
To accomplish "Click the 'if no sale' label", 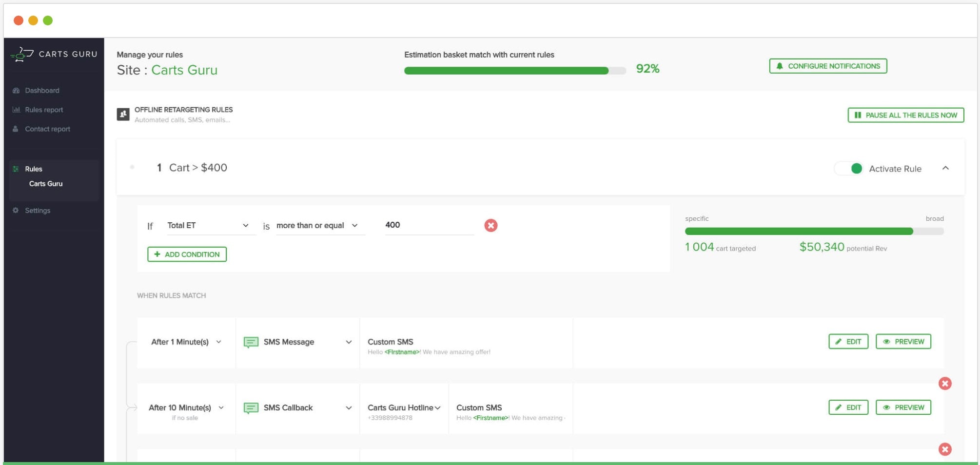I will 185,418.
